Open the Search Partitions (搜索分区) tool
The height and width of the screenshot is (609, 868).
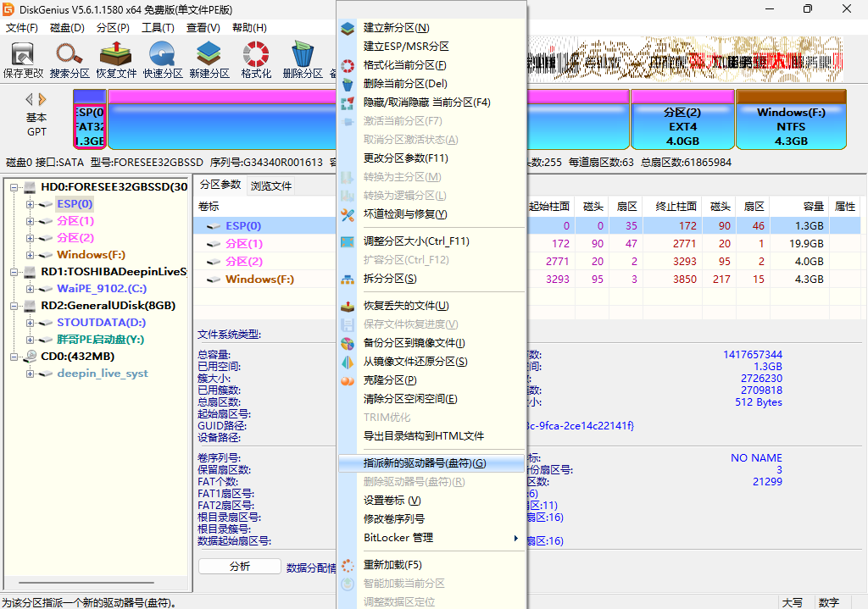(70, 60)
